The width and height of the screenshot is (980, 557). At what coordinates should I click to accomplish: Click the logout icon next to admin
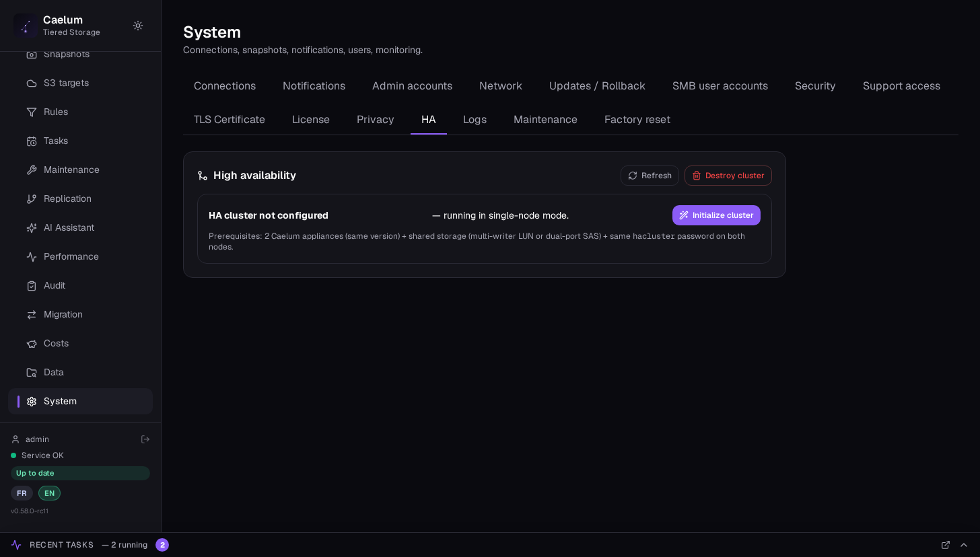tap(145, 439)
